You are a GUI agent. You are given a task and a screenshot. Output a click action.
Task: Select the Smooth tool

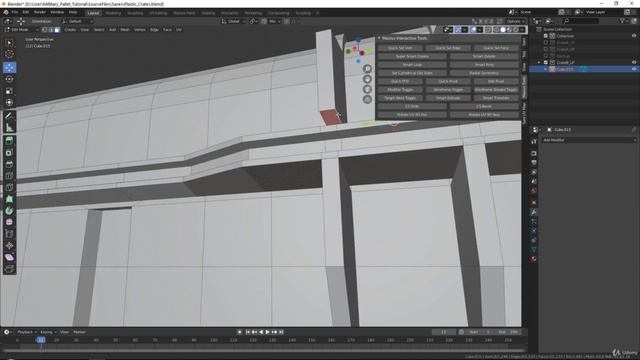click(9, 222)
